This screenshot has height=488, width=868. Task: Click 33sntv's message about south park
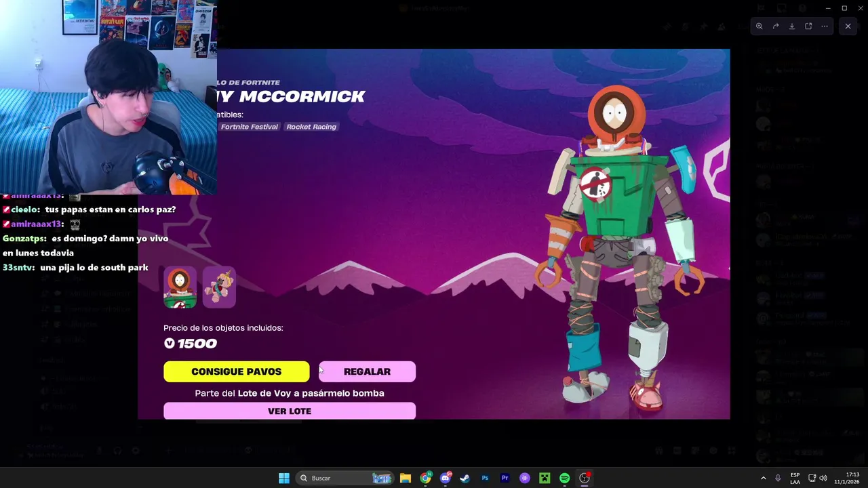(75, 268)
